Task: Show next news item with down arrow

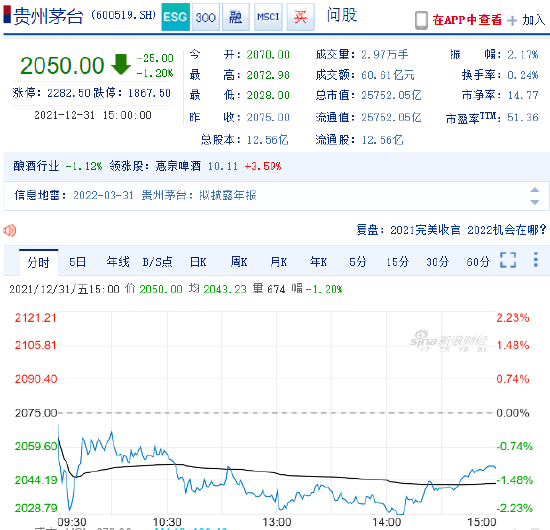Action: click(x=535, y=202)
